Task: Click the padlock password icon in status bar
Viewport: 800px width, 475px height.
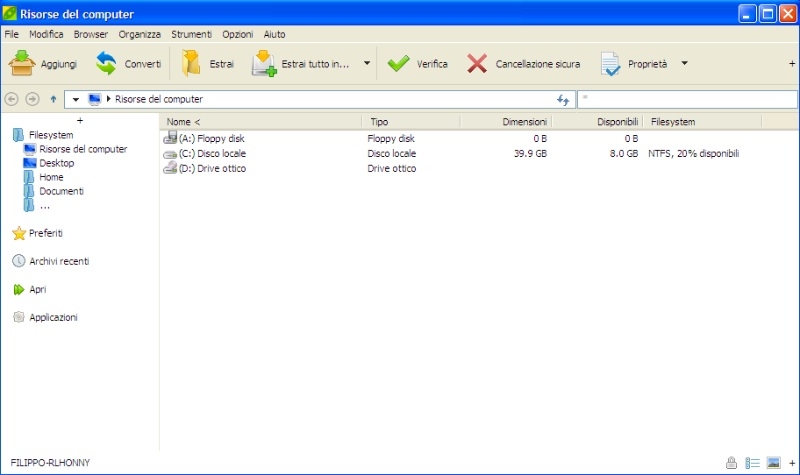Action: click(x=731, y=463)
